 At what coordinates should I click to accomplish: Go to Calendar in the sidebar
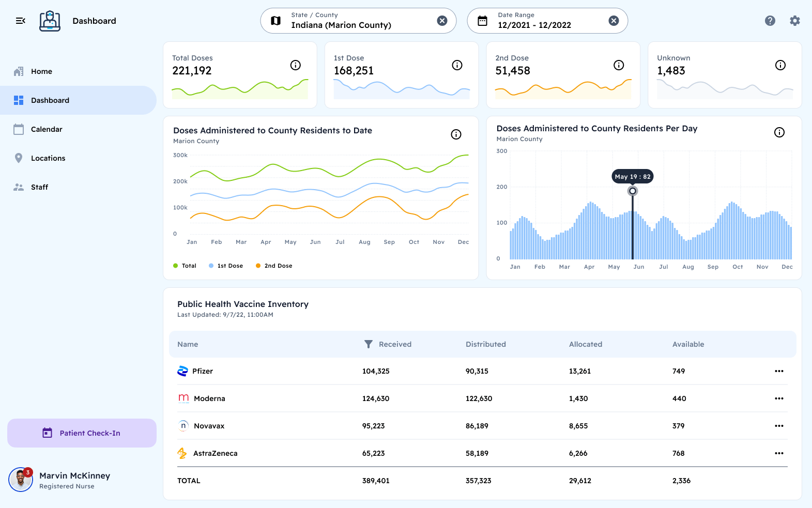47,129
